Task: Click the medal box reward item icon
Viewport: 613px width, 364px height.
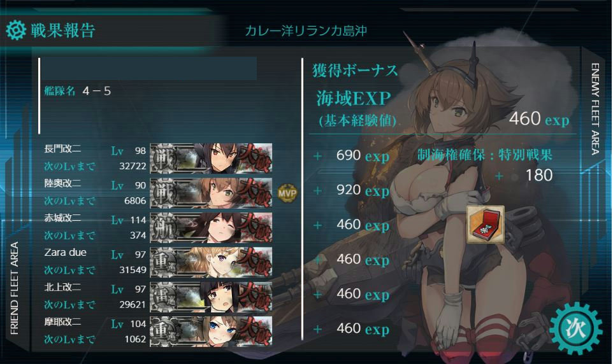Action: (x=486, y=225)
